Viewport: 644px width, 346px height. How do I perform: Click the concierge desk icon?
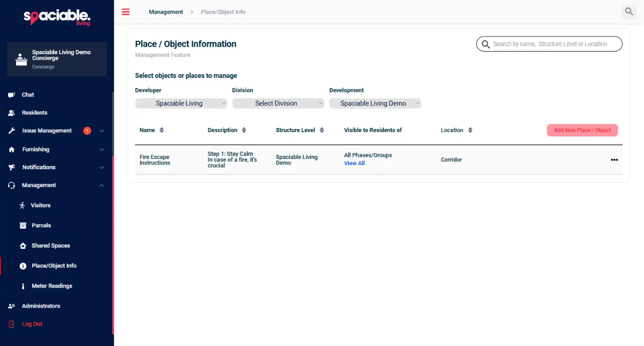(21, 59)
